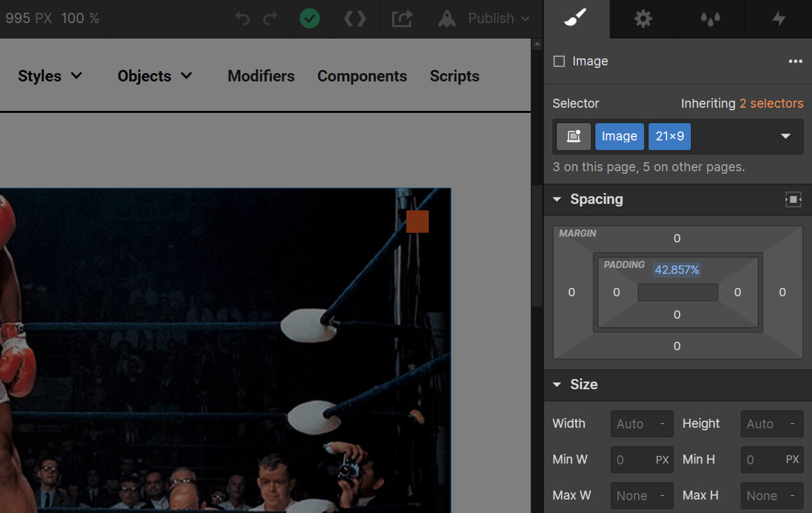Switch to the Settings gear tab
The width and height of the screenshot is (812, 513).
point(643,19)
